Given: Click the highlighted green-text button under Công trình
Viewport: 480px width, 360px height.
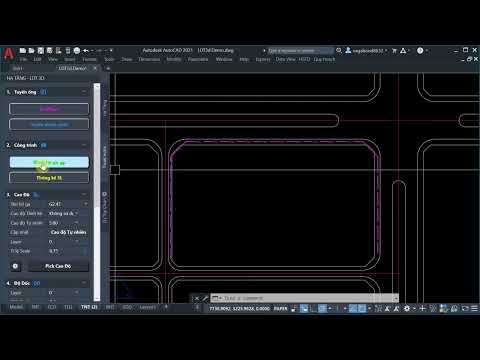Looking at the screenshot, I should click(x=49, y=162).
